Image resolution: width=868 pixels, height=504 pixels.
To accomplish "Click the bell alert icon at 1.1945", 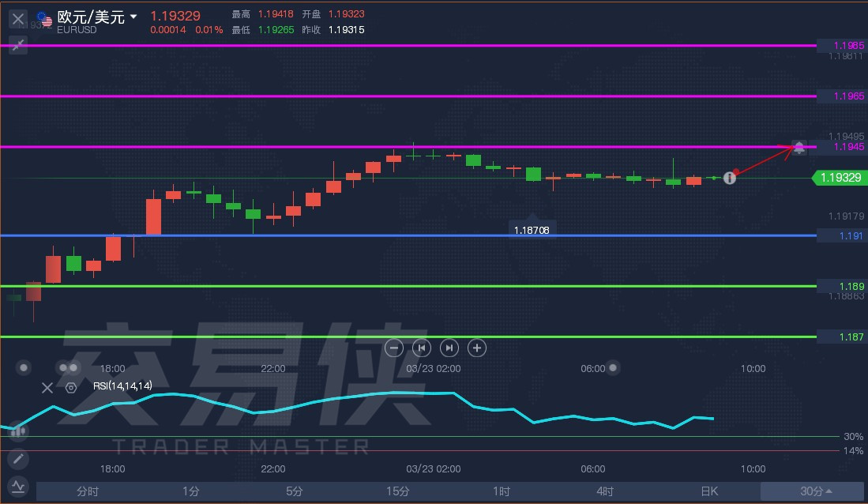I will 798,147.
